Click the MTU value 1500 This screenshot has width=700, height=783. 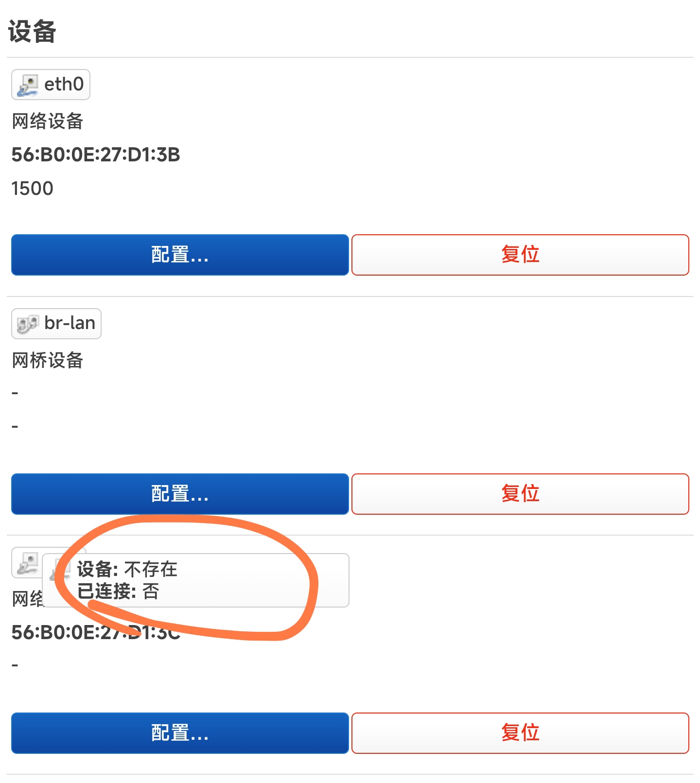click(x=32, y=189)
